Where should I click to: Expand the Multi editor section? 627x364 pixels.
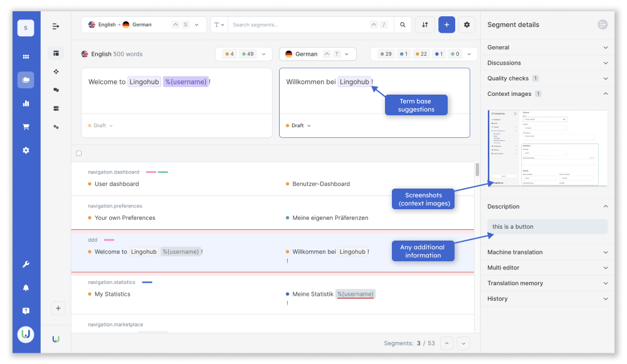point(547,268)
